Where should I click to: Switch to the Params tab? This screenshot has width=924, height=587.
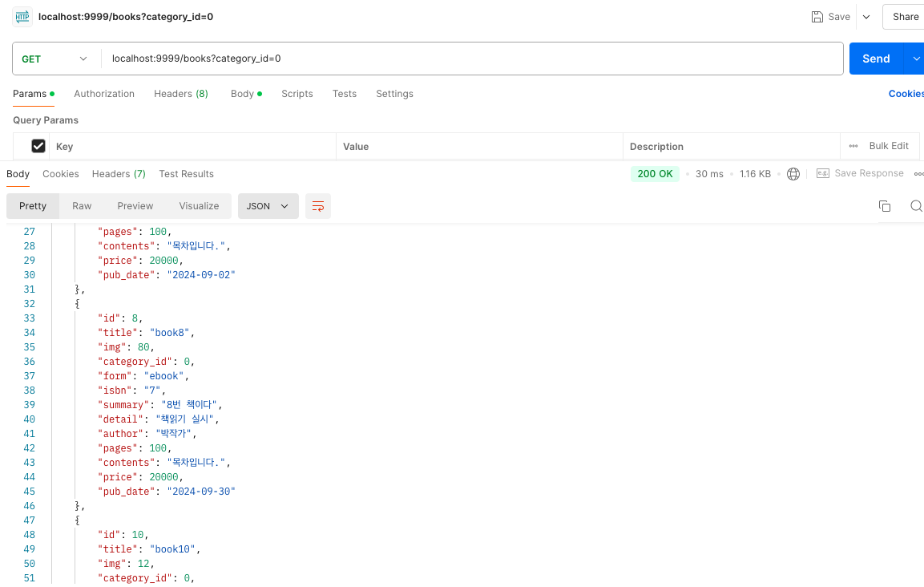34,94
